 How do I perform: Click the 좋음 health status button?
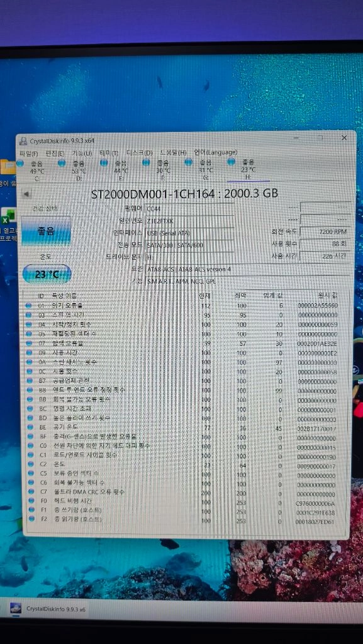tap(46, 231)
